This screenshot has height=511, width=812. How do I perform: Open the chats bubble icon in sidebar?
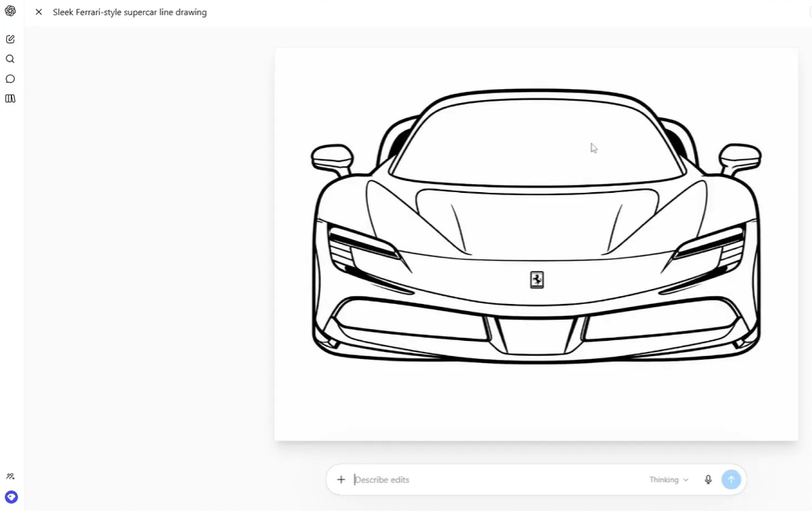click(x=10, y=79)
